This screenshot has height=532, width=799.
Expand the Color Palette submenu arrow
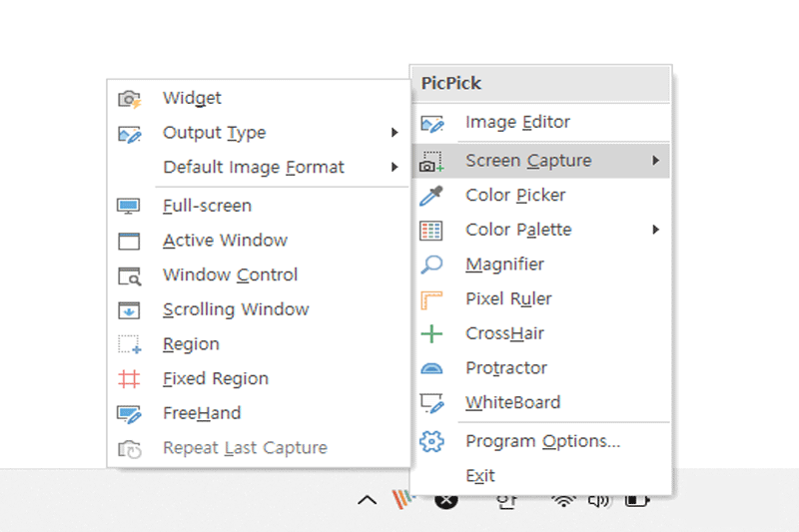pyautogui.click(x=655, y=230)
